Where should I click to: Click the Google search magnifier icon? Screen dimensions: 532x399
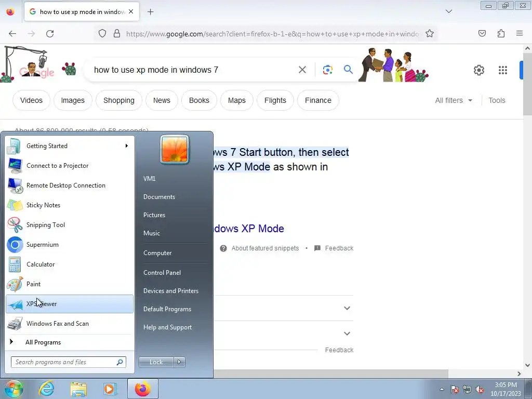click(348, 70)
